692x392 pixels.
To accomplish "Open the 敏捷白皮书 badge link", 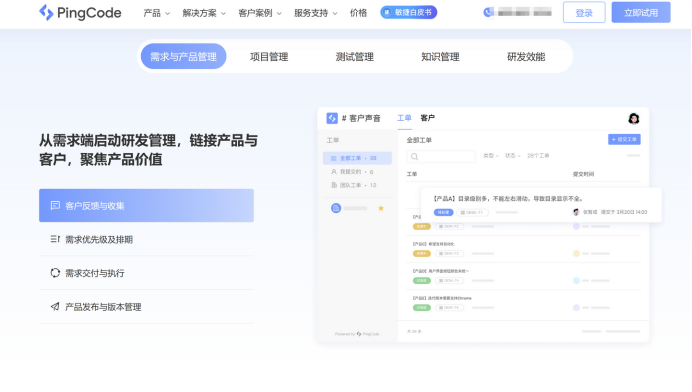I will click(x=409, y=12).
